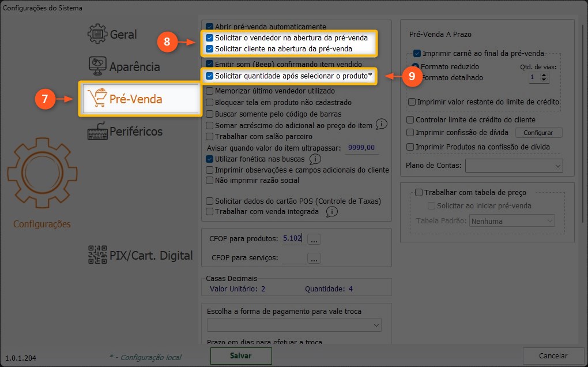The width and height of the screenshot is (588, 367).
Task: Click the 'CFOP para produtos' input field
Action: [x=292, y=238]
